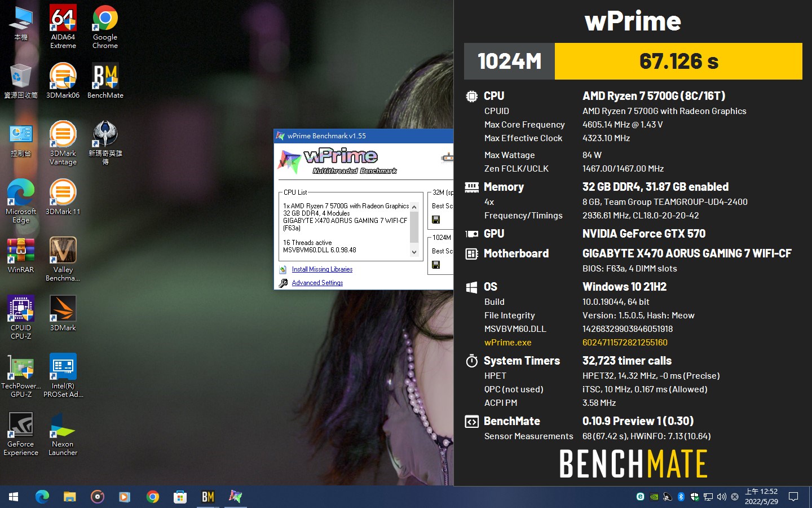Select the Intel PROSet Adapter desktop shortcut

coord(63,375)
